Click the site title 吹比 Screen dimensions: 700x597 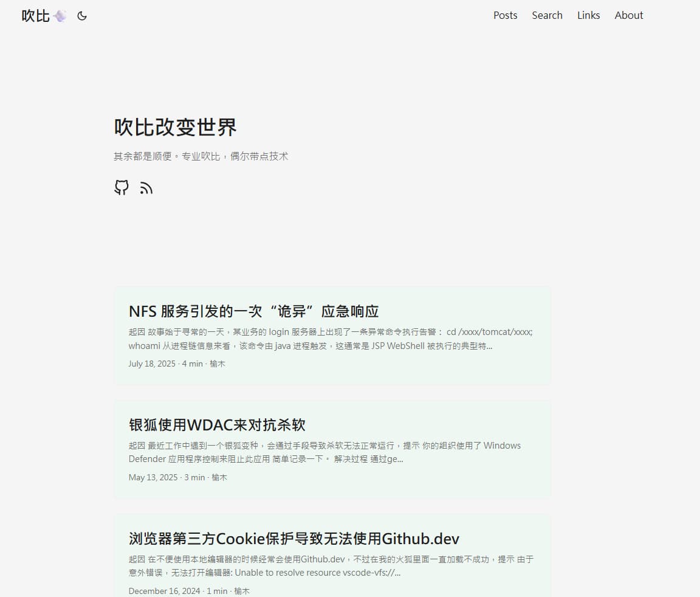point(35,16)
